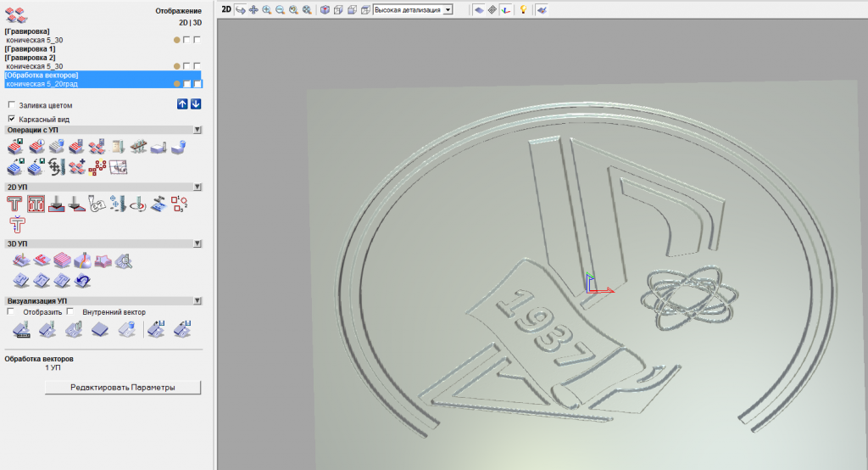Click the zoom in magnifier icon

(x=267, y=9)
